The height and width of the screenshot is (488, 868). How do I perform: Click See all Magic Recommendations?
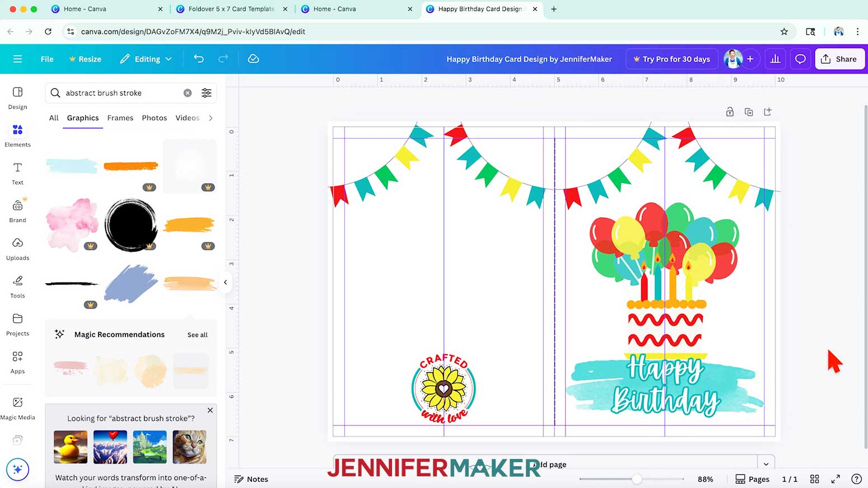[197, 335]
